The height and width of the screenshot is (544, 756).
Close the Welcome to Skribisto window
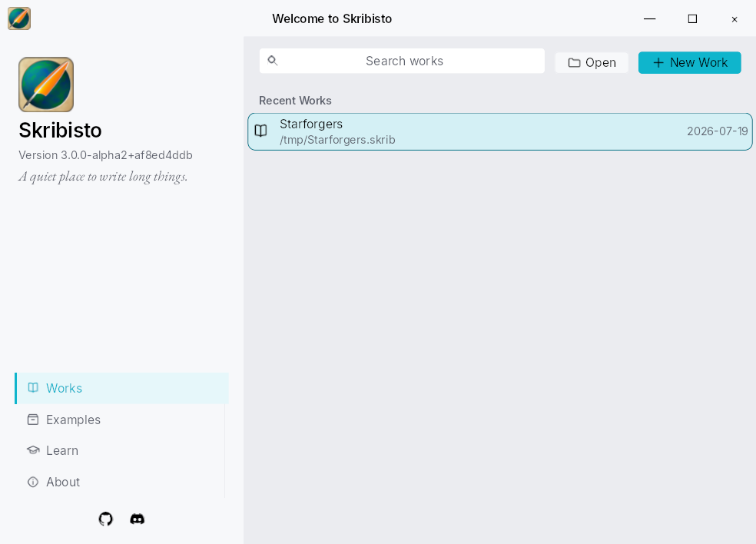pos(734,19)
